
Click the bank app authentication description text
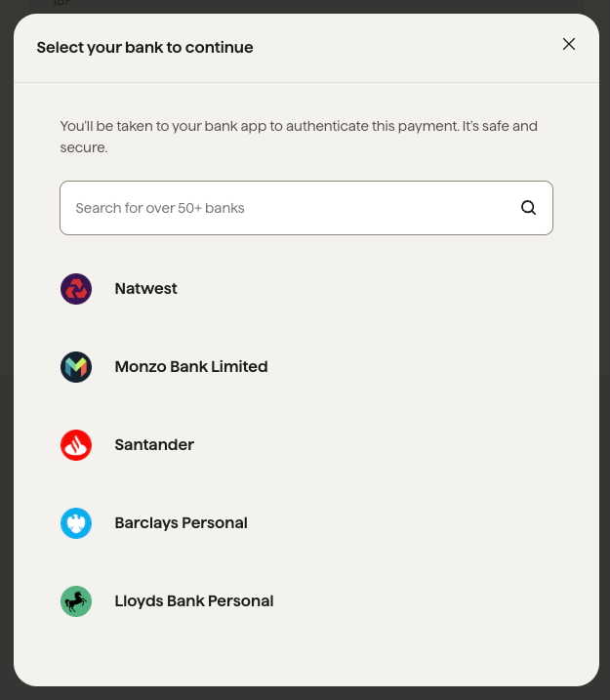click(x=299, y=137)
